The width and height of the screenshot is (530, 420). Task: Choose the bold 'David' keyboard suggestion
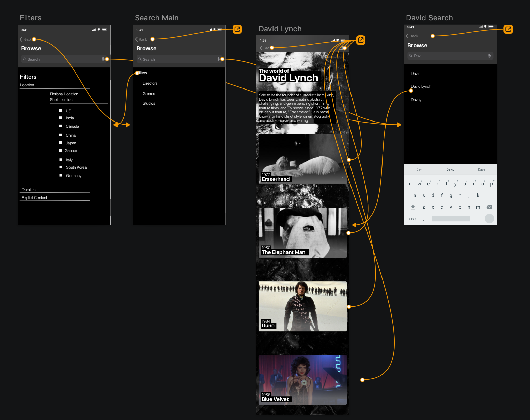coord(450,169)
